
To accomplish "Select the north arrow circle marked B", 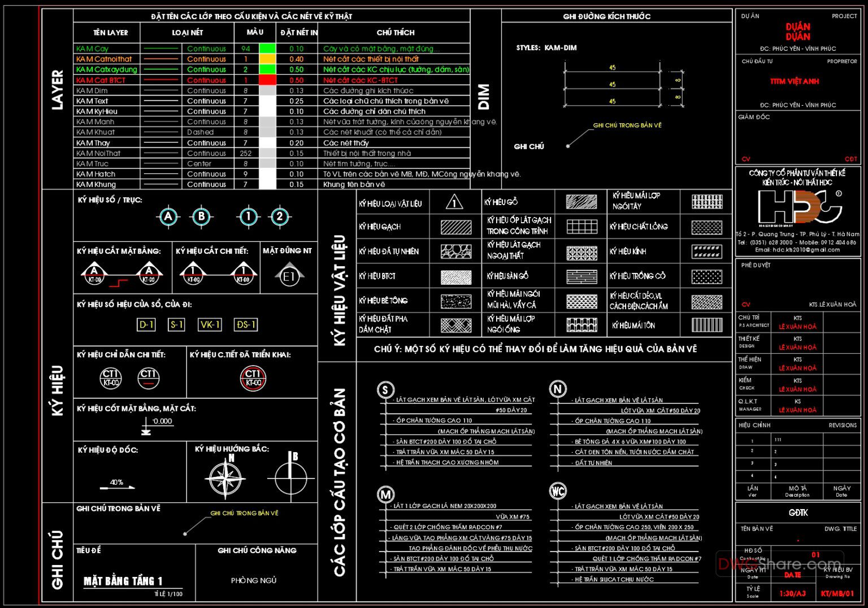I will (290, 478).
